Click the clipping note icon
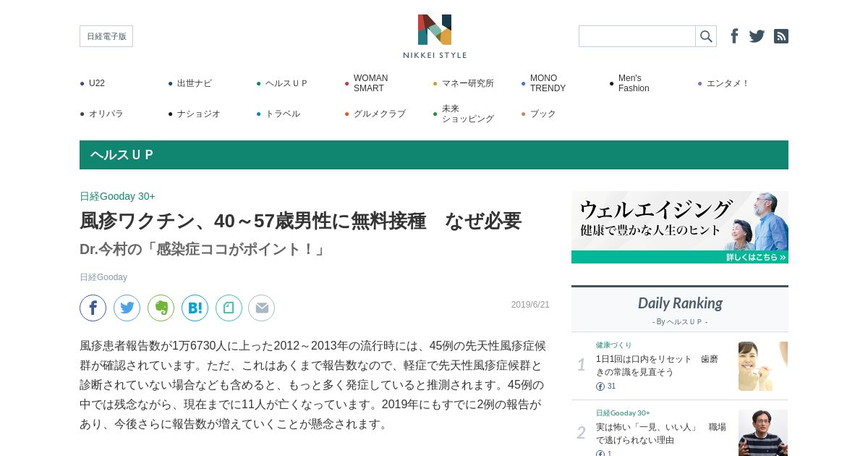 [x=229, y=308]
